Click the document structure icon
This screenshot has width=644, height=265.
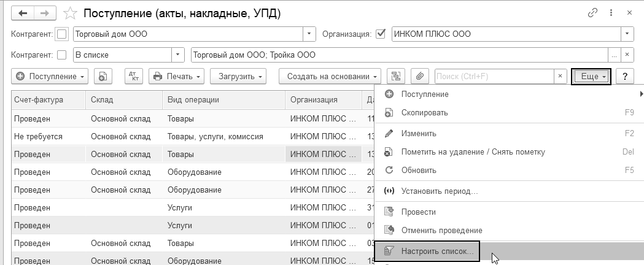tap(396, 76)
